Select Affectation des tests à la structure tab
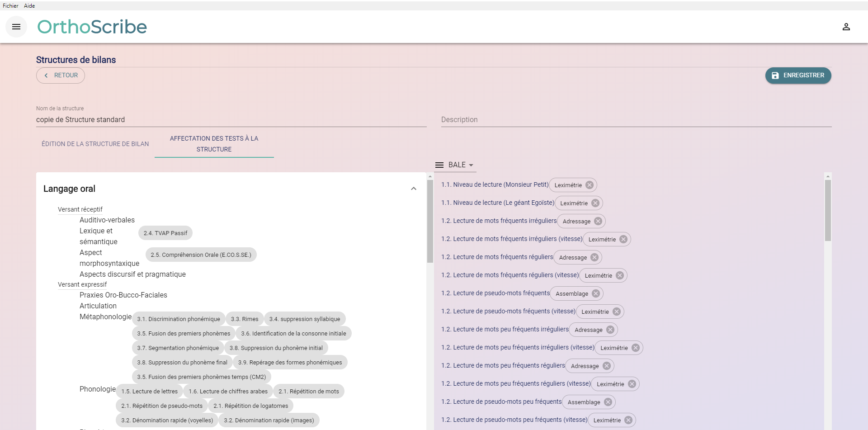This screenshot has height=430, width=868. [214, 144]
